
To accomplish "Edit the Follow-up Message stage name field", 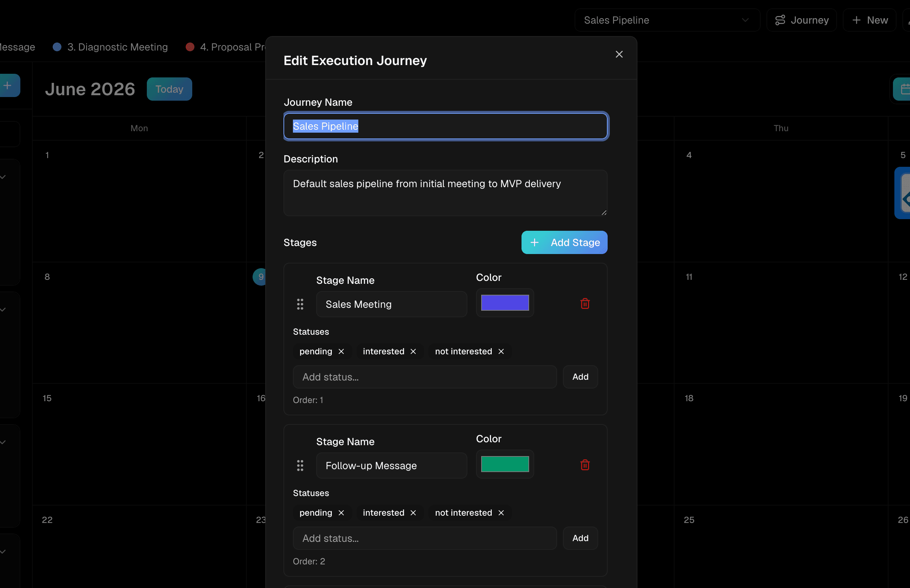I will coord(391,466).
